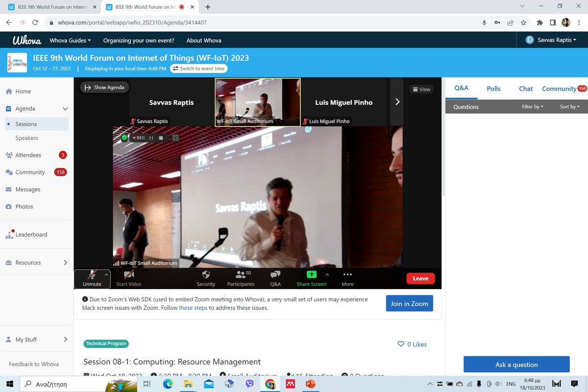Click Join in Zoom button
Image resolution: width=588 pixels, height=392 pixels.
[x=409, y=303]
